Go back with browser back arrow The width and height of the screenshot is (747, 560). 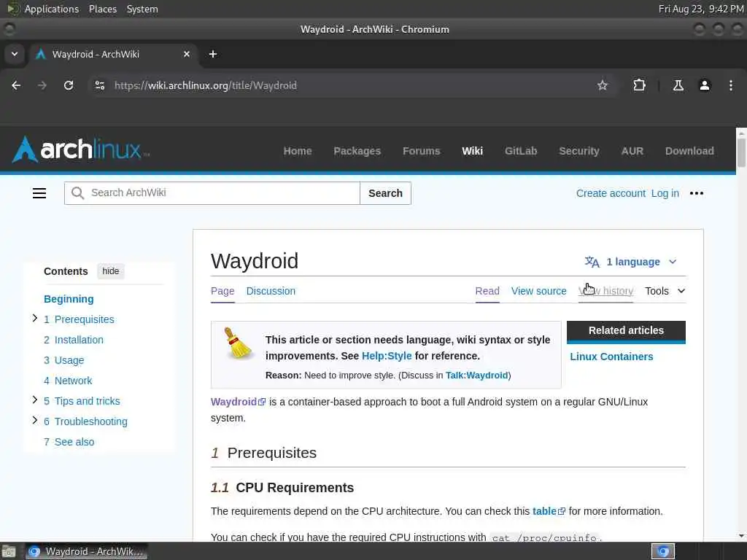point(16,85)
